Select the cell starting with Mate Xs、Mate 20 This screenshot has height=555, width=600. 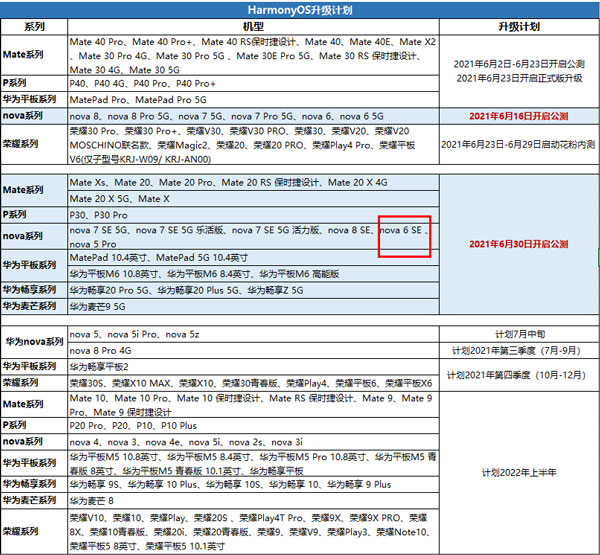tap(253, 183)
